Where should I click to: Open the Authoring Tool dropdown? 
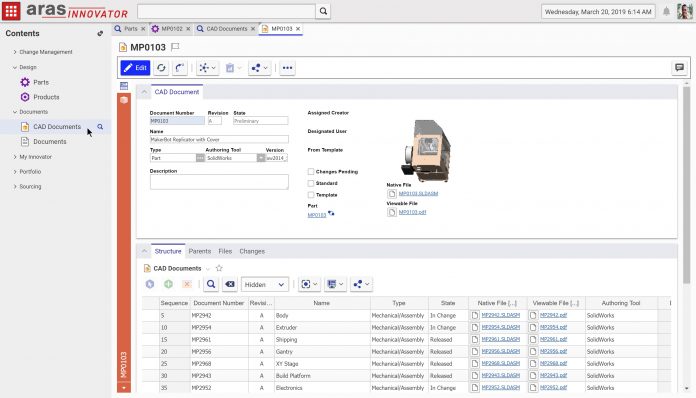pyautogui.click(x=261, y=158)
